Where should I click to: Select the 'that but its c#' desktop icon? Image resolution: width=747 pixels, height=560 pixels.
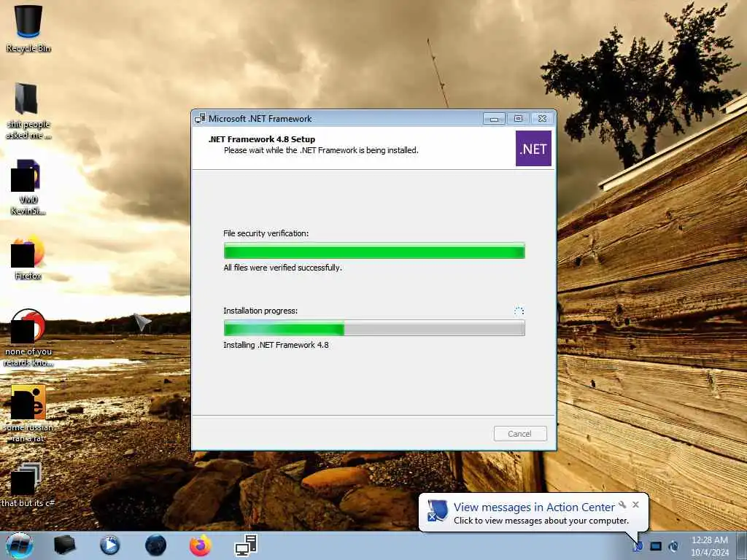pos(27,484)
